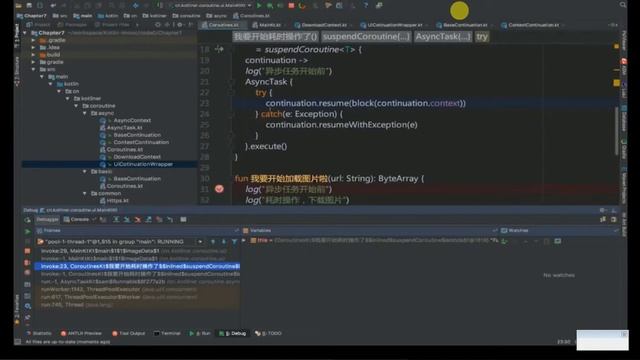Select DownloadContext in project tree
The height and width of the screenshot is (360, 640).
137,157
